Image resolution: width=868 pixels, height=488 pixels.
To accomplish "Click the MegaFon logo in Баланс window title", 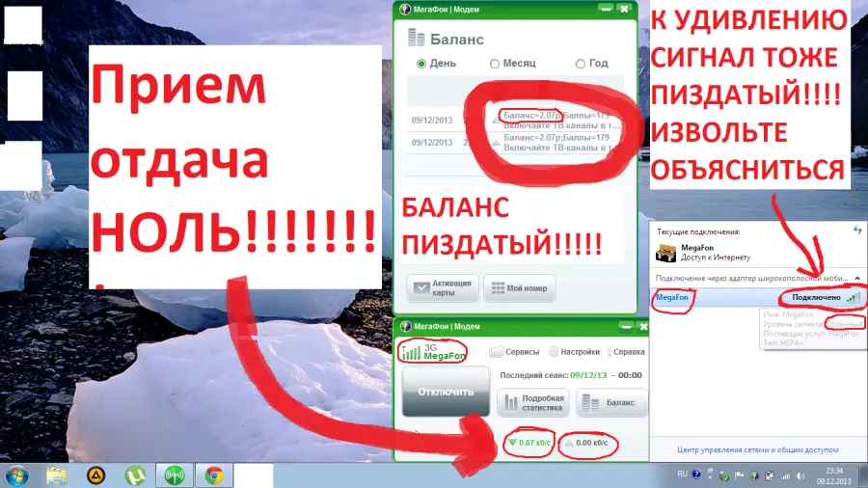I will click(x=405, y=10).
